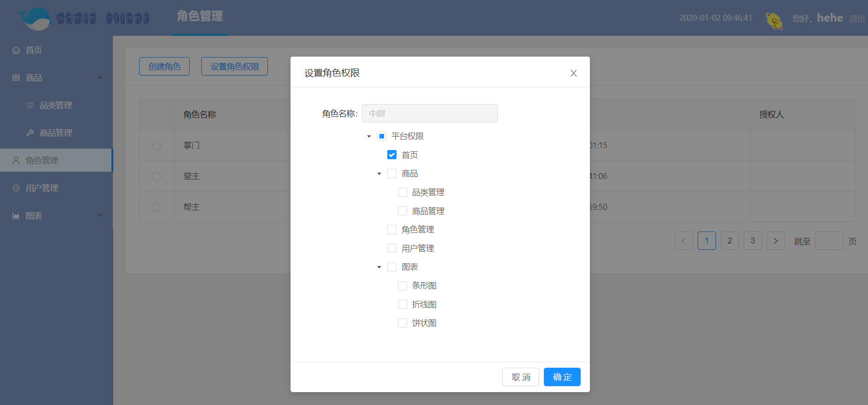Screen dimensions: 868x405
Task: Click the 2020-01-02 09:46:41 timestamp
Action: point(716,18)
